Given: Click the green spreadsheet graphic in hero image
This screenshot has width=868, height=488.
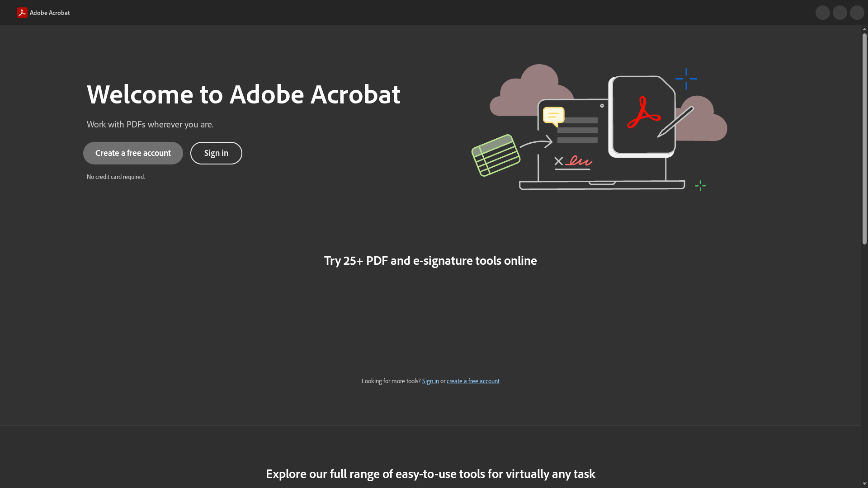Looking at the screenshot, I should coord(496,156).
